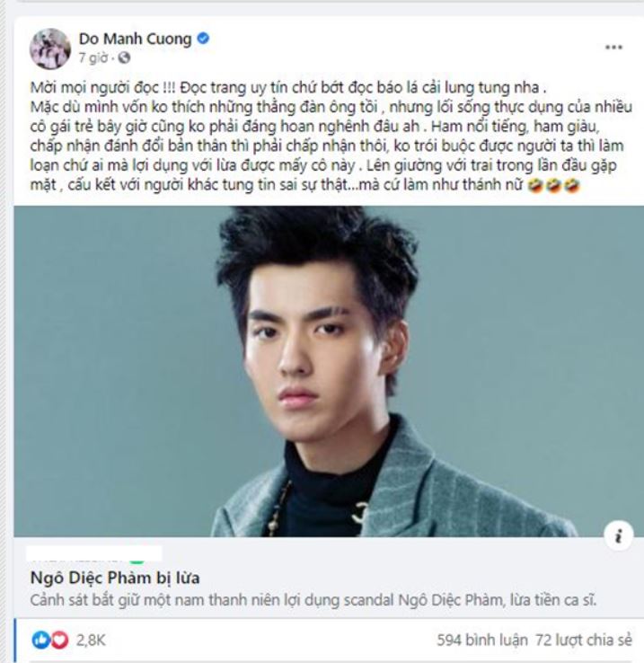Open the article preview photo

[329, 371]
